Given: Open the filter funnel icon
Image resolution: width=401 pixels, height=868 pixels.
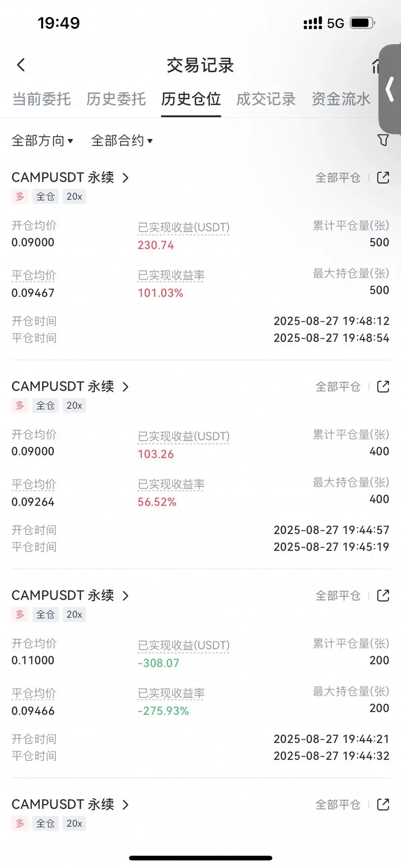Looking at the screenshot, I should click(383, 140).
